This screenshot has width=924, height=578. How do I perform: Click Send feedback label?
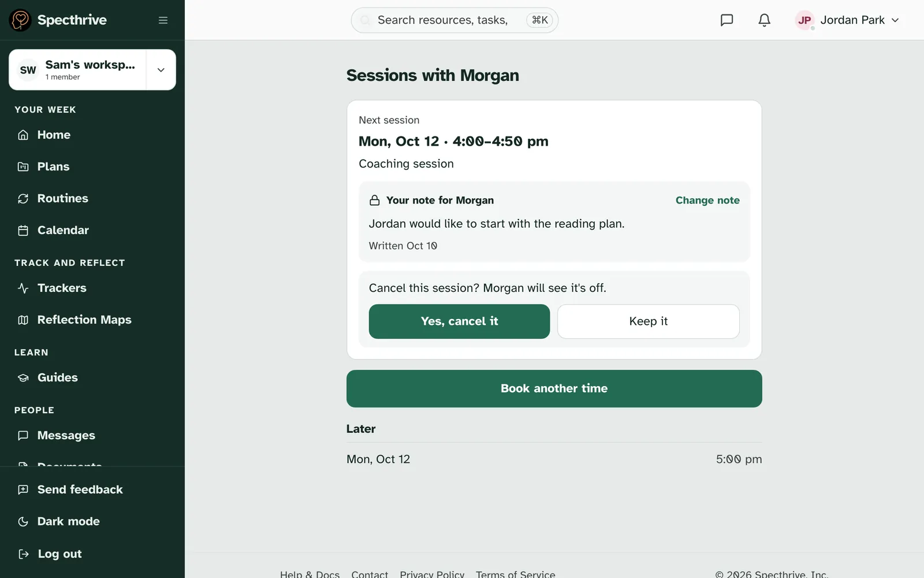point(80,490)
